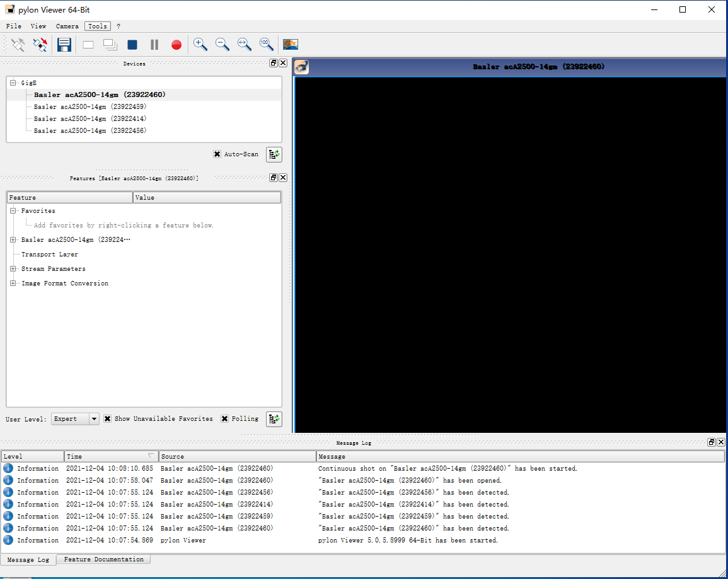Image resolution: width=728 pixels, height=579 pixels.
Task: Toggle the Auto-Scan checkbox
Action: 217,154
